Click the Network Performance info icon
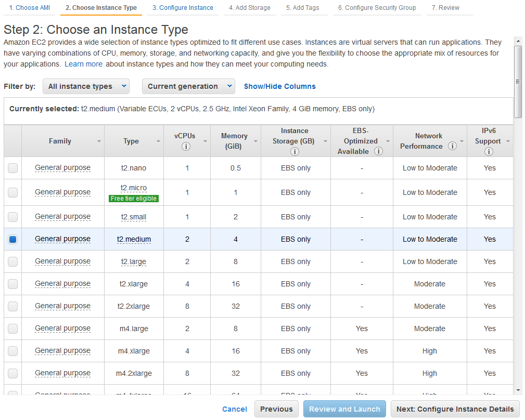 [452, 146]
